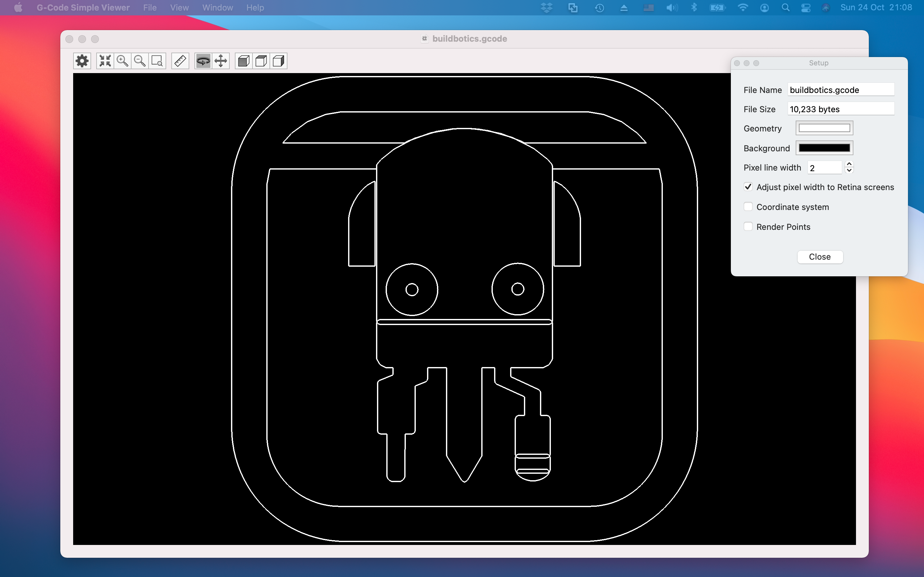Activate the ruler measure tool

[x=180, y=61]
